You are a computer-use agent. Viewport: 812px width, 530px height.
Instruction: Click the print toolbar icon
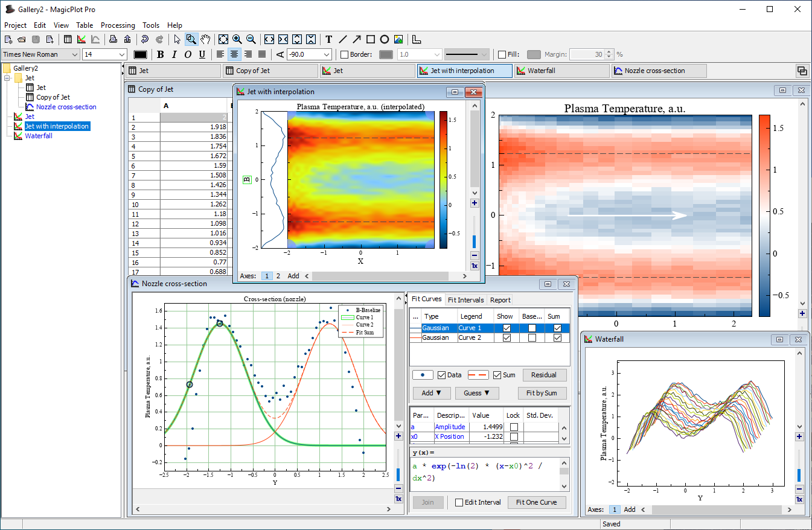pos(113,39)
